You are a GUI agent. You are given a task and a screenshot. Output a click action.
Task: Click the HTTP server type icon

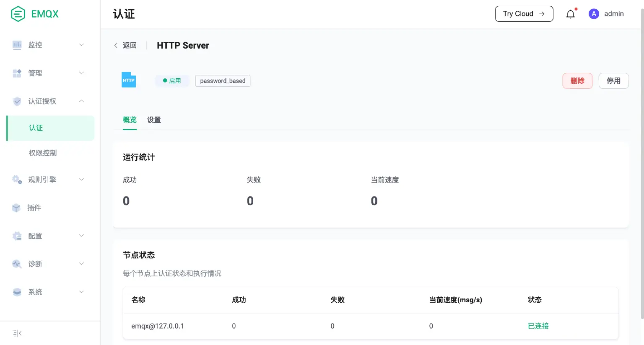128,80
